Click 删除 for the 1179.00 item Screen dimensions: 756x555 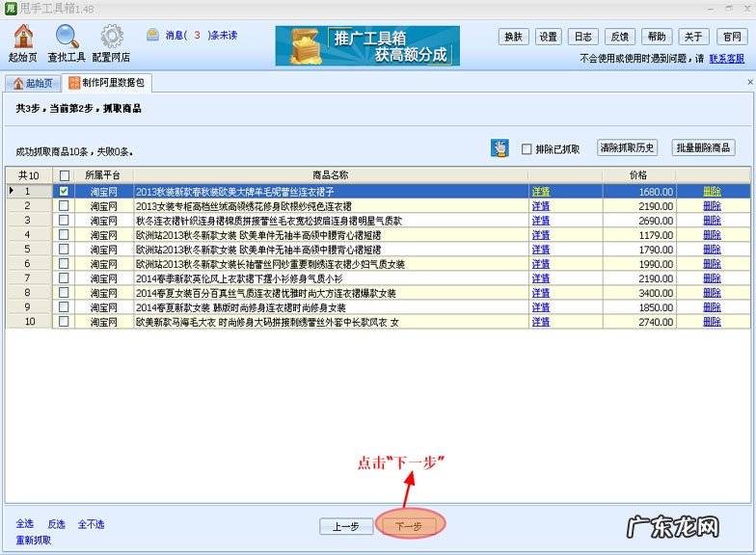coord(712,235)
